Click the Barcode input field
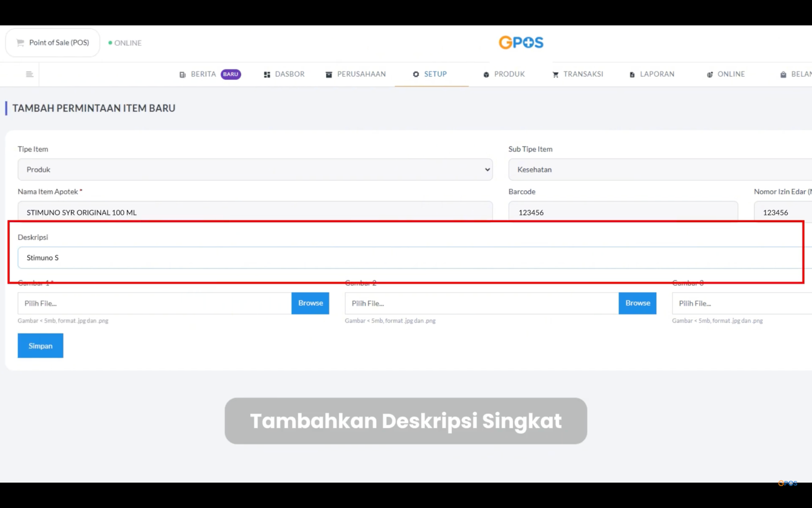The image size is (812, 508). click(x=623, y=211)
